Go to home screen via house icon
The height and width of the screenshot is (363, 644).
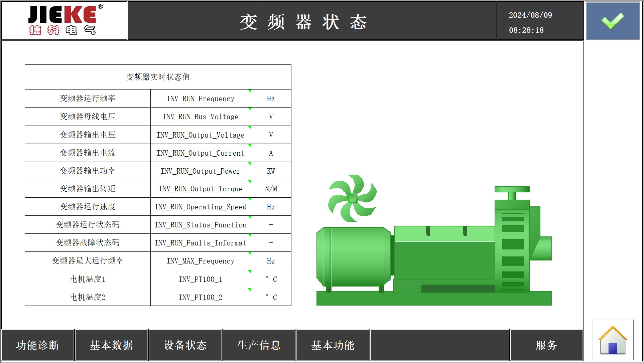pos(613,341)
